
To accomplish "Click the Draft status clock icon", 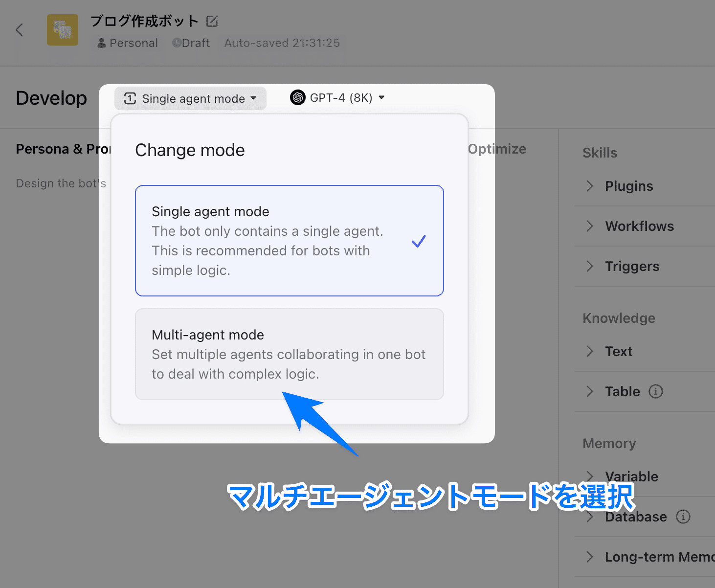I will pyautogui.click(x=177, y=43).
